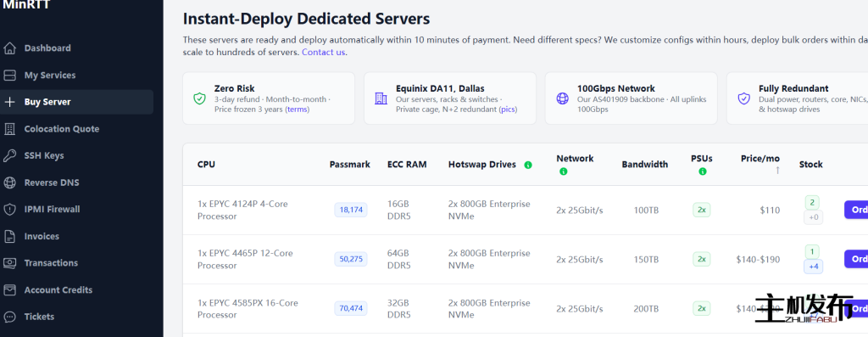The height and width of the screenshot is (337, 868).
Task: Click the IPMI Firewall shield icon
Action: click(9, 210)
